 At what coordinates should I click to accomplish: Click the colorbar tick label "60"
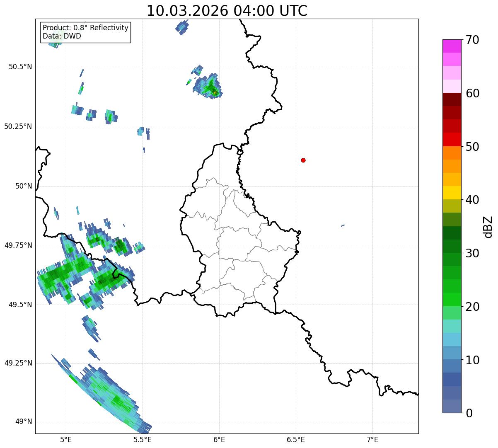[472, 93]
